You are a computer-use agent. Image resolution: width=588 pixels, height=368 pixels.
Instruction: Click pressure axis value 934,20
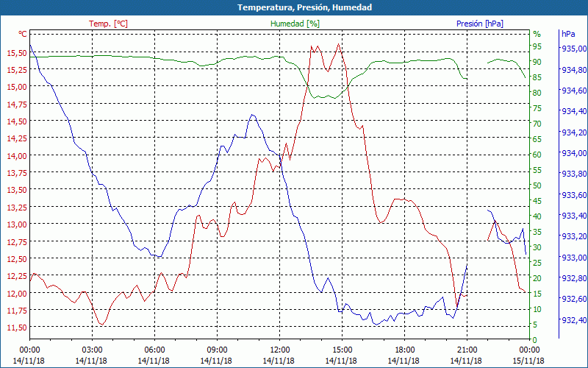click(573, 132)
